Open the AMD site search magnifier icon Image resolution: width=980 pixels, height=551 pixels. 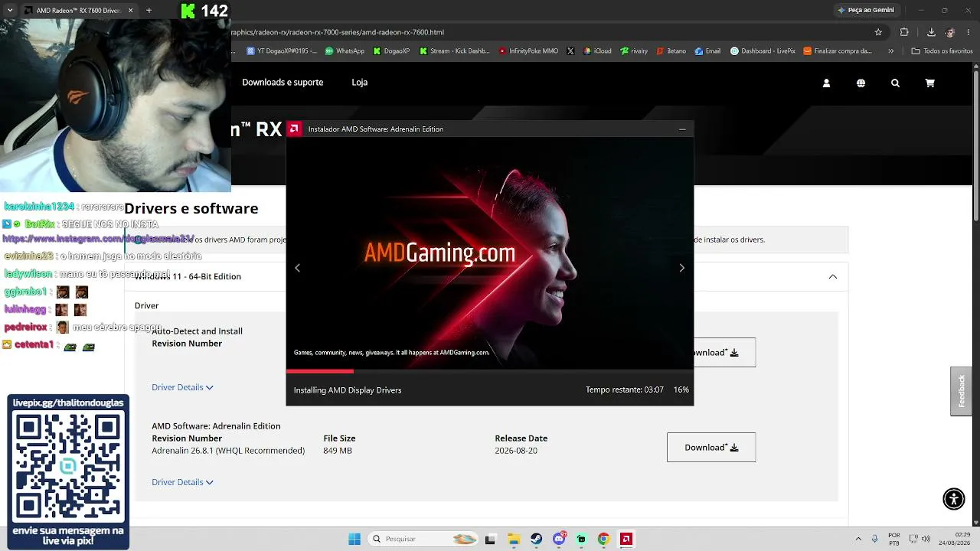895,83
